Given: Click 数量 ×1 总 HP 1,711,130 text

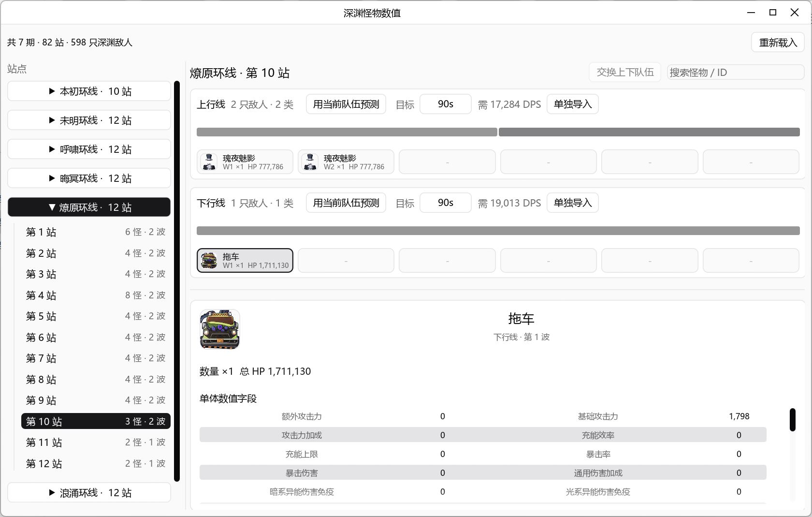Looking at the screenshot, I should tap(255, 371).
